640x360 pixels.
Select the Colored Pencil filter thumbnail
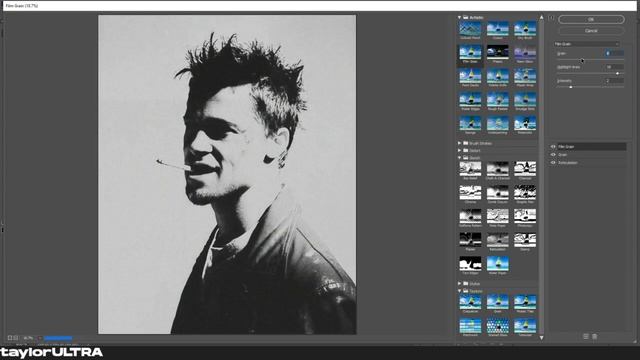tap(470, 30)
